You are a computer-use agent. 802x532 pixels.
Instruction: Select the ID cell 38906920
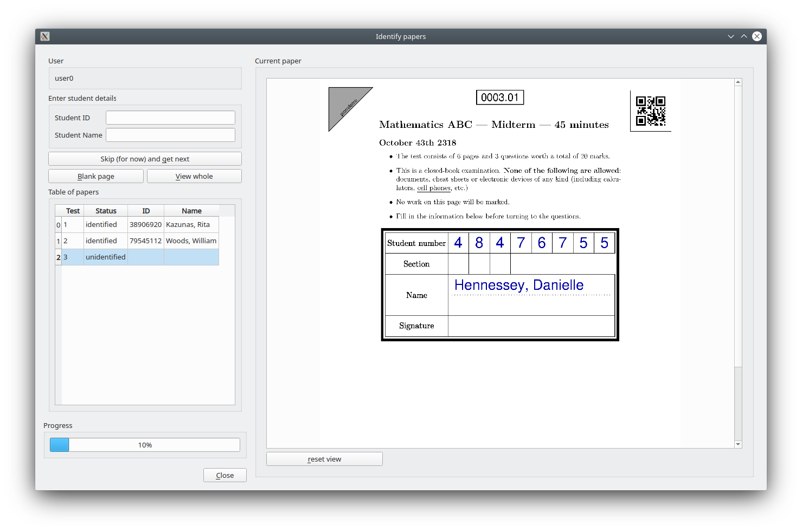146,224
